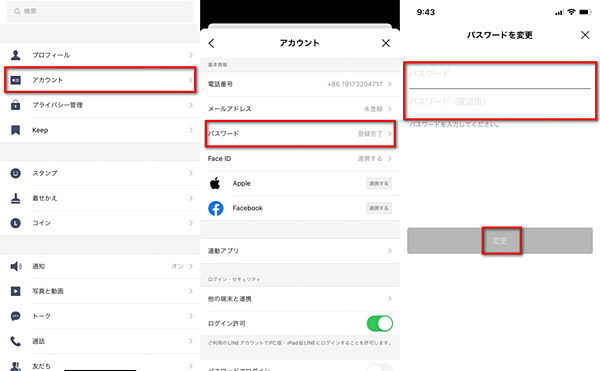Click the privacy lock icon

coord(16,105)
